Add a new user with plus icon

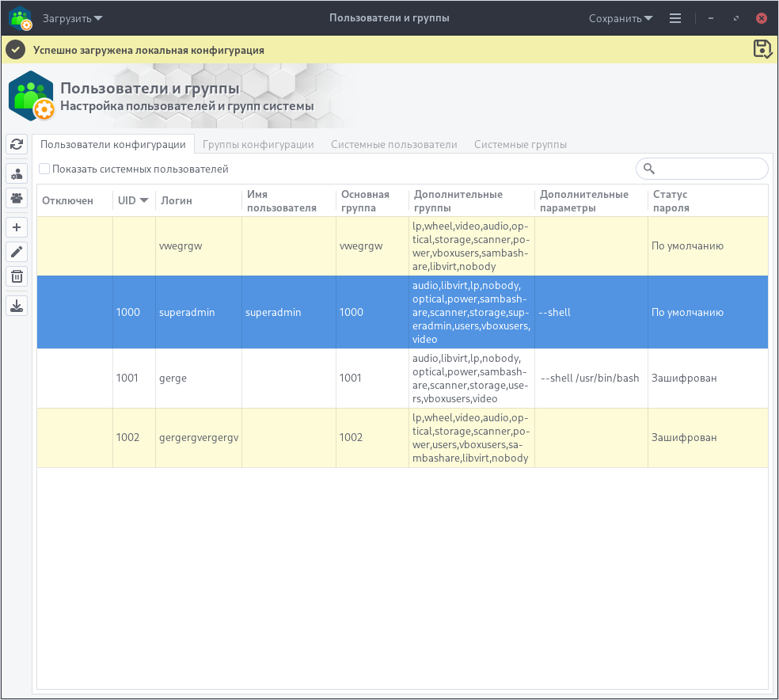click(17, 228)
